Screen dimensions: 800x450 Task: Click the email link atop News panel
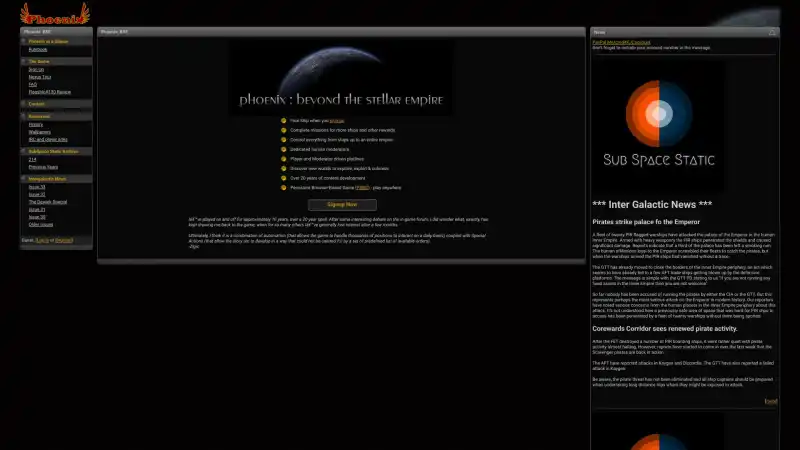tap(621, 42)
